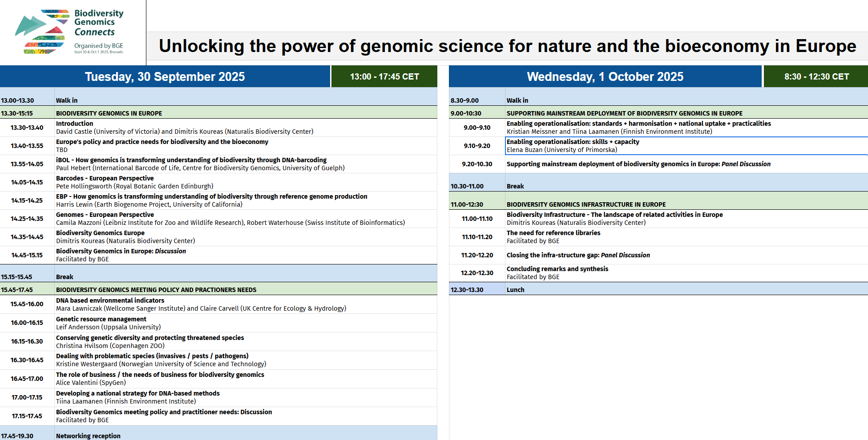Select the Tuesday, 30 September 2025 header

coord(165,76)
